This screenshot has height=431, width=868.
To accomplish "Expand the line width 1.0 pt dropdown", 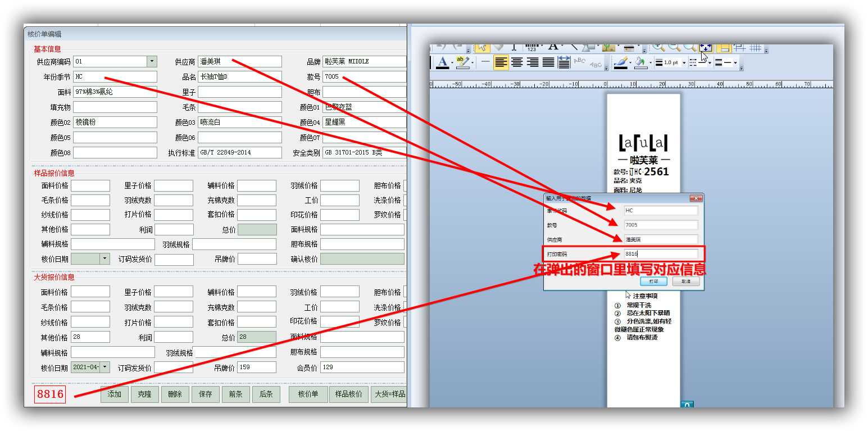I will point(683,63).
